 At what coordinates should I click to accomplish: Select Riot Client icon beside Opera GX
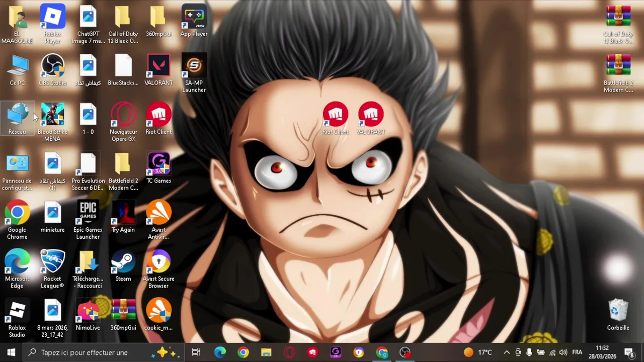(158, 119)
